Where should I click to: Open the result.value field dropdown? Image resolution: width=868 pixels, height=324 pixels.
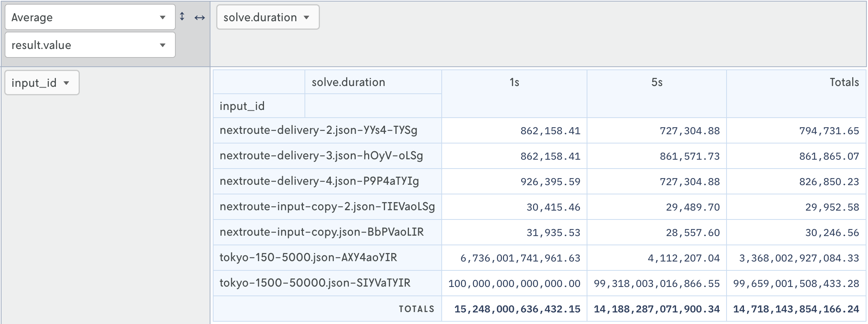90,45
